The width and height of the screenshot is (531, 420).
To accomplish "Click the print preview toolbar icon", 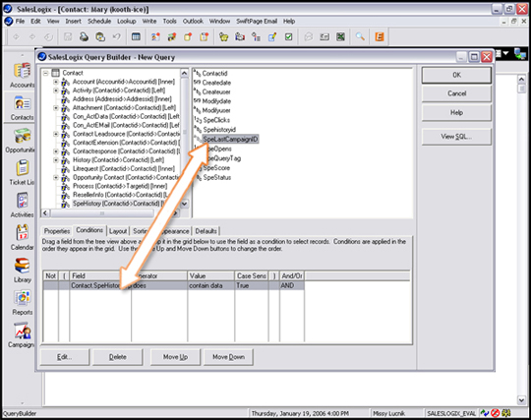I will coord(100,36).
